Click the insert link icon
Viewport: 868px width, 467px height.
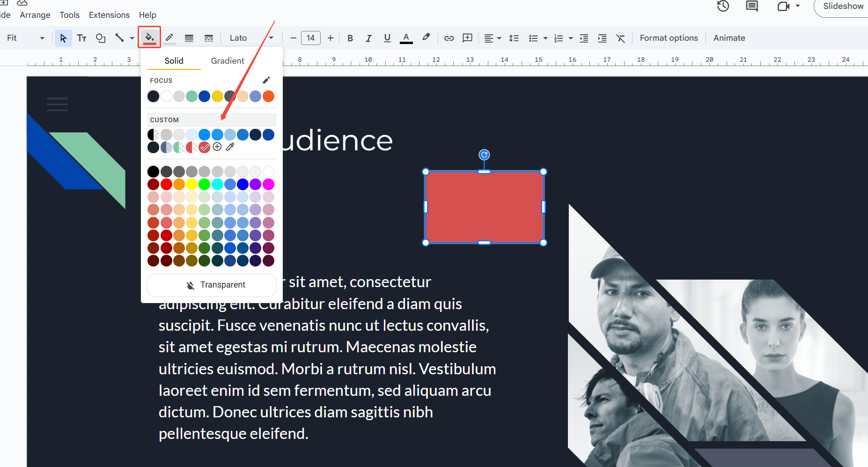[x=449, y=38]
